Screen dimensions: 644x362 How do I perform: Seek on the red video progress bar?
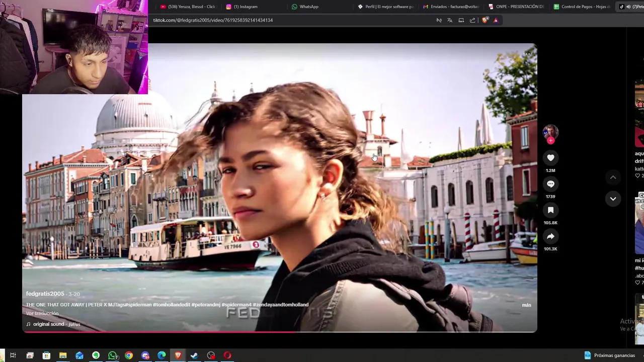[279, 331]
